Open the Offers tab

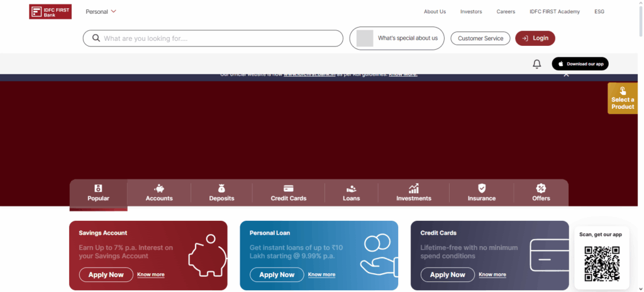[x=540, y=193]
